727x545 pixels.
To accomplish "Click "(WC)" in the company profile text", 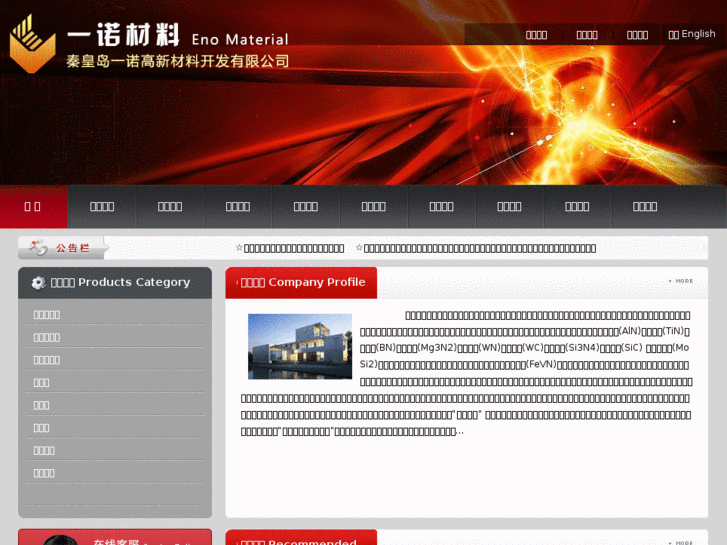I will (533, 347).
